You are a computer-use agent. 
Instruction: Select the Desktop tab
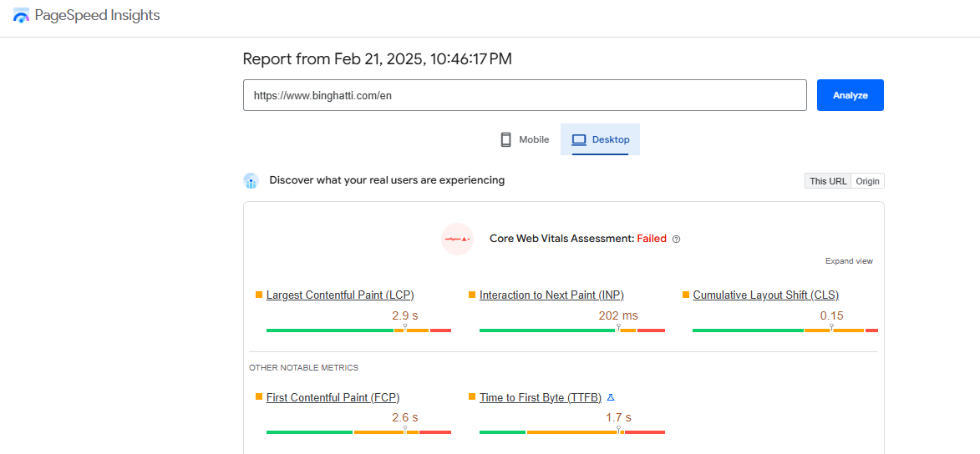tap(600, 139)
